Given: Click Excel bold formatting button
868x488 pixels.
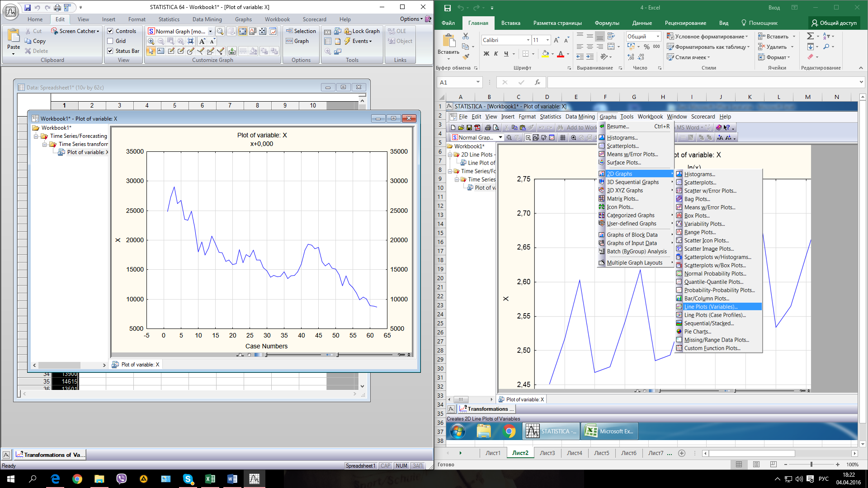Looking at the screenshot, I should point(486,54).
